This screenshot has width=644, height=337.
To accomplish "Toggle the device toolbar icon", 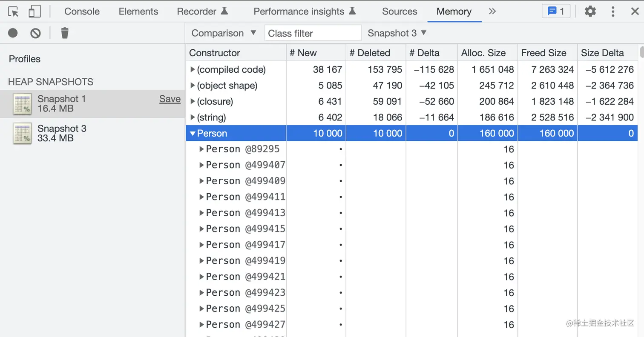I will click(34, 11).
